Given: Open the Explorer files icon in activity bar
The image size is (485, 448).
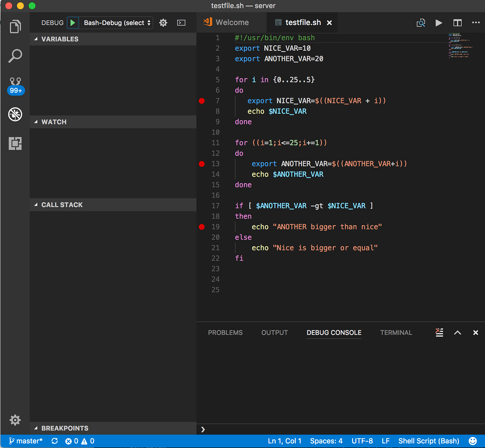Looking at the screenshot, I should [15, 27].
